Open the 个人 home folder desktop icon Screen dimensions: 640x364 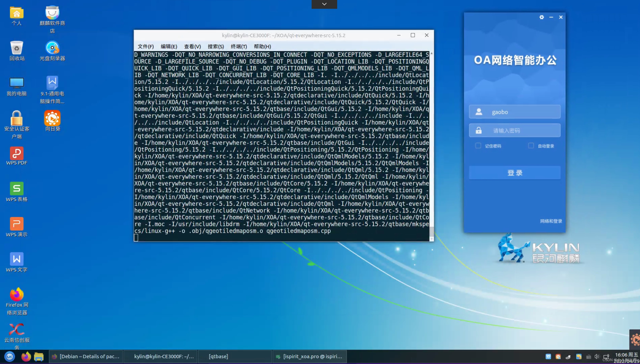click(17, 16)
